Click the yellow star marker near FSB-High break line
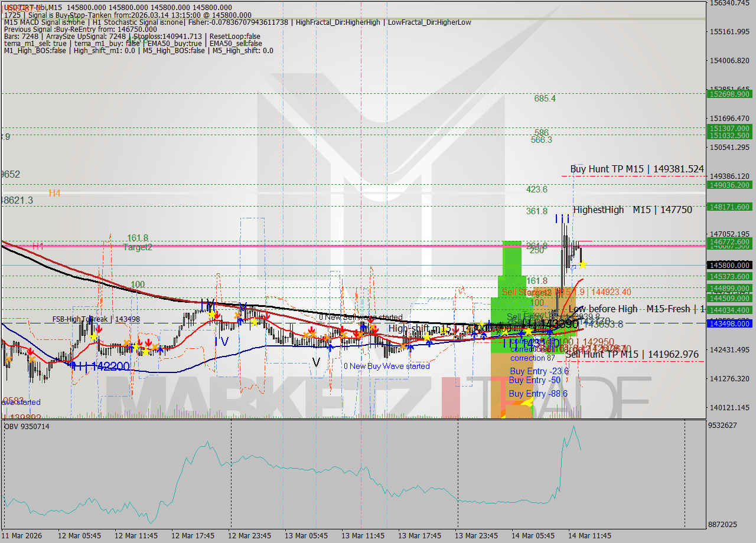The height and width of the screenshot is (543, 756). (94, 336)
